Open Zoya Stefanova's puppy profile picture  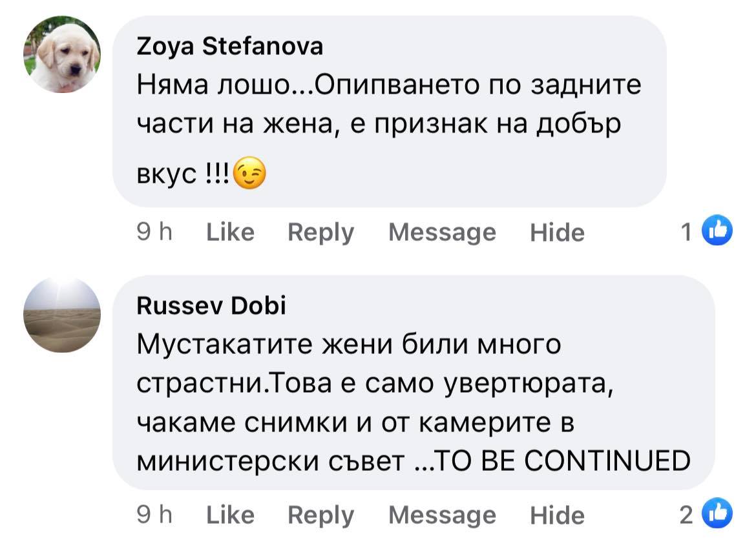coord(62,54)
